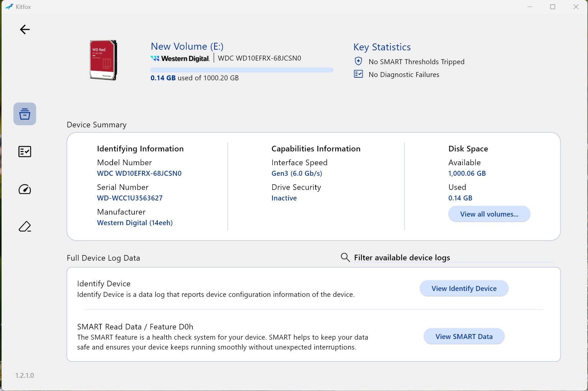Click the diagnostic failures checklist icon
588x391 pixels.
358,74
